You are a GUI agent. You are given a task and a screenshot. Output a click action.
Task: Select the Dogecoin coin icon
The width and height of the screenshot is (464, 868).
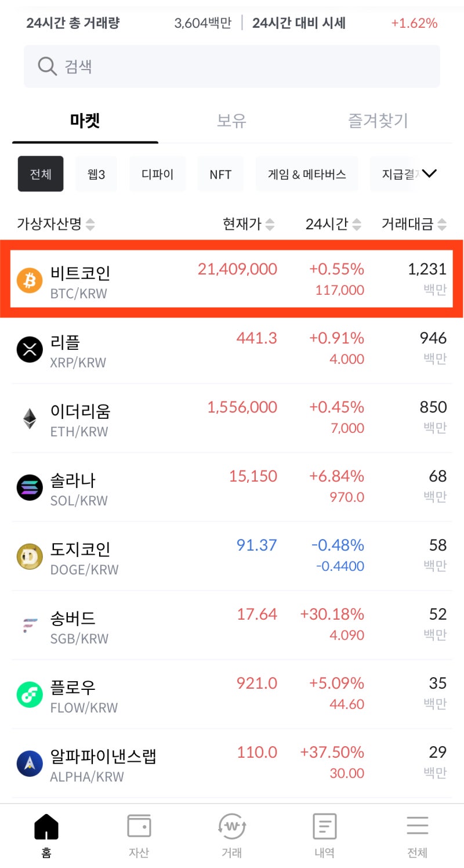click(x=29, y=555)
